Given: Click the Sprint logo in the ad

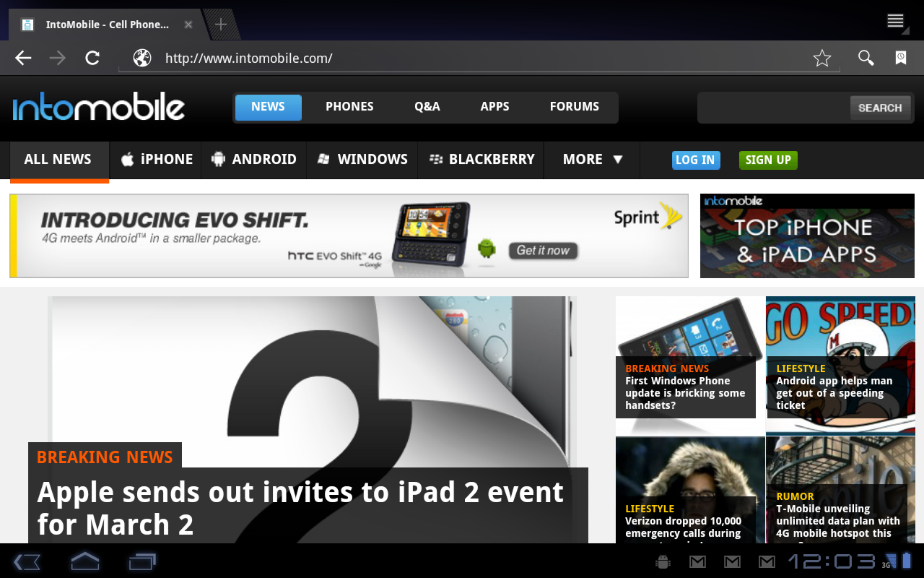Looking at the screenshot, I should click(648, 216).
